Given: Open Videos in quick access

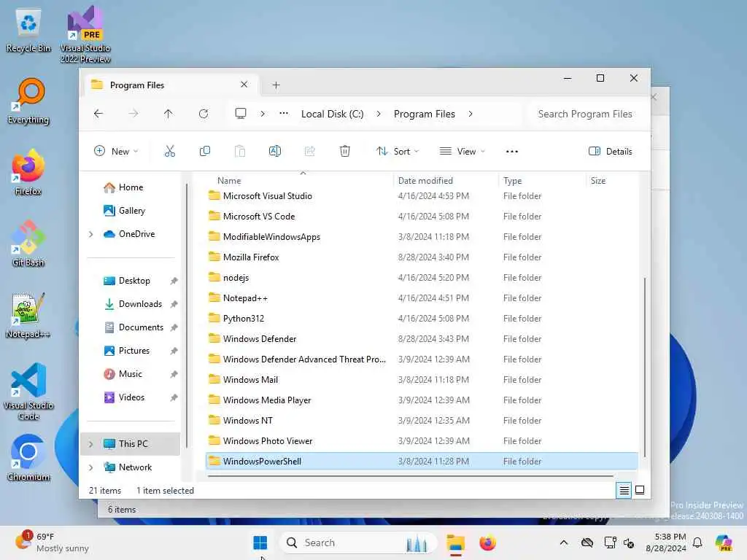Looking at the screenshot, I should [x=131, y=397].
